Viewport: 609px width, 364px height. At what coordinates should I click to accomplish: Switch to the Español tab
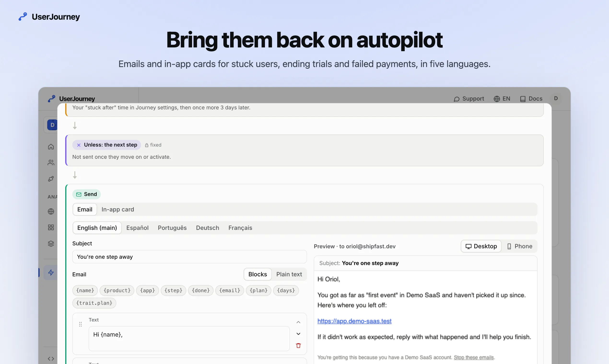click(x=137, y=228)
